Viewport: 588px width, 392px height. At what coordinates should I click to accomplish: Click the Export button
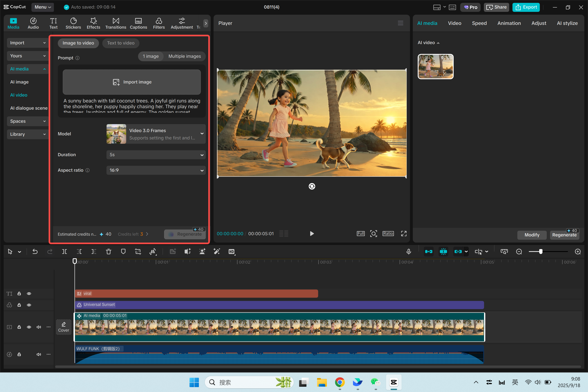[x=526, y=7]
